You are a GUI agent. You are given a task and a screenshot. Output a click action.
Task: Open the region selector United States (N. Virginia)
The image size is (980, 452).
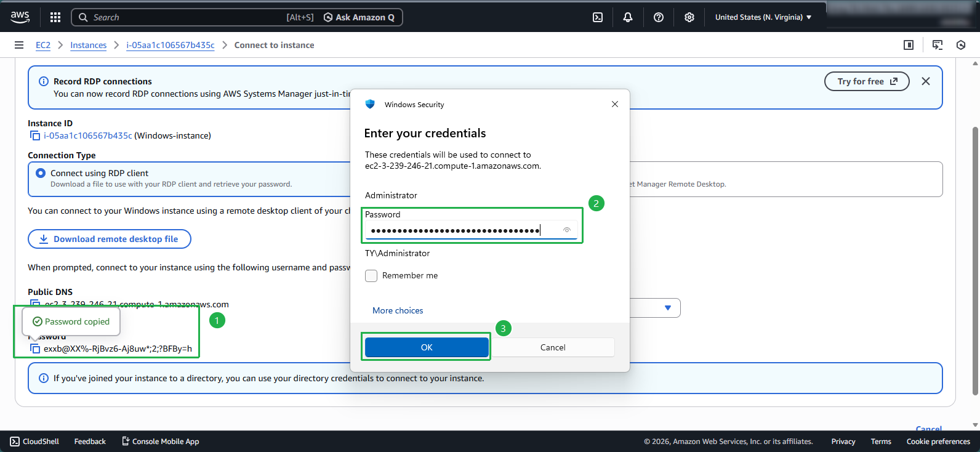coord(763,17)
